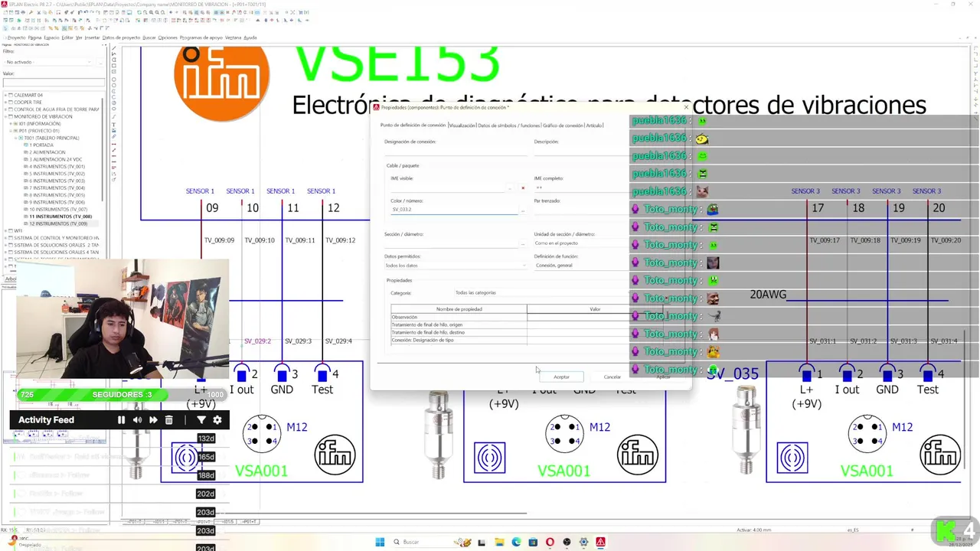Open browse button next to Sección / diámetro
Image resolution: width=980 pixels, height=551 pixels.
tap(523, 243)
